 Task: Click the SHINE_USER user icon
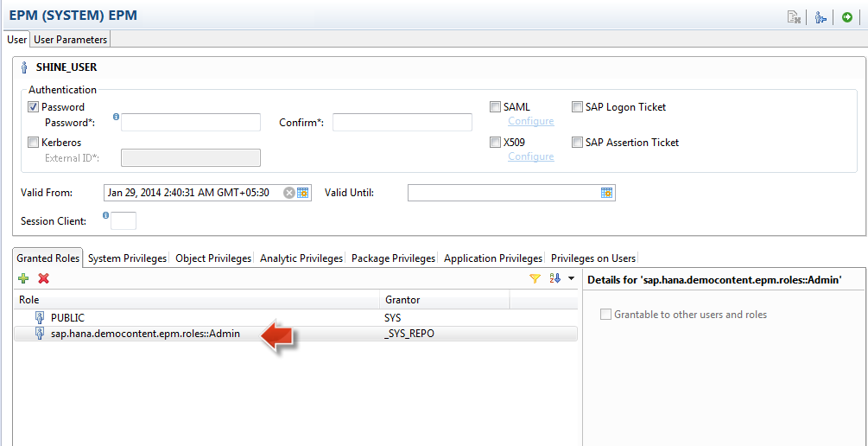24,67
